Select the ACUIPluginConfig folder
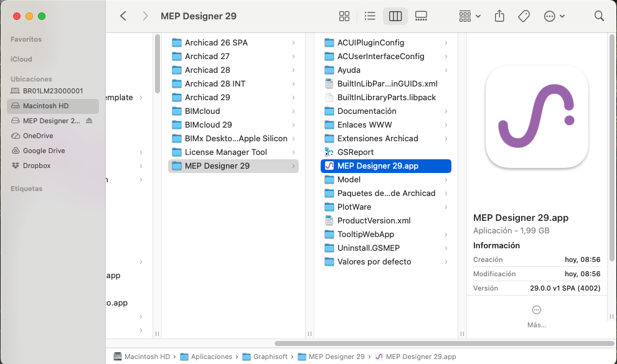The height and width of the screenshot is (364, 617). pos(386,42)
